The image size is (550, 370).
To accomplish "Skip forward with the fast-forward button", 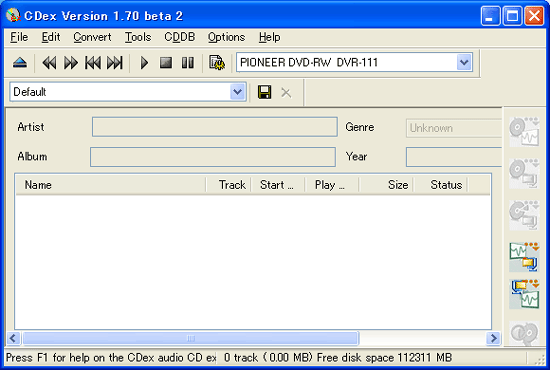I will pyautogui.click(x=71, y=63).
